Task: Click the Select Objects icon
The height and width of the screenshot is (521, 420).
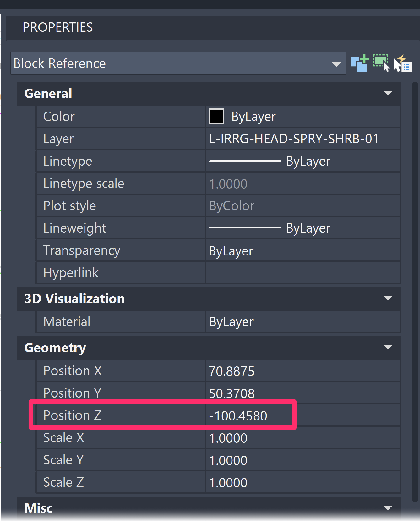Action: [381, 63]
